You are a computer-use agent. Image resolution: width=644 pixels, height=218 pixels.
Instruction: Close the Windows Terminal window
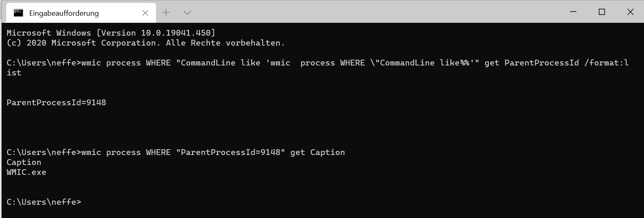coord(630,12)
